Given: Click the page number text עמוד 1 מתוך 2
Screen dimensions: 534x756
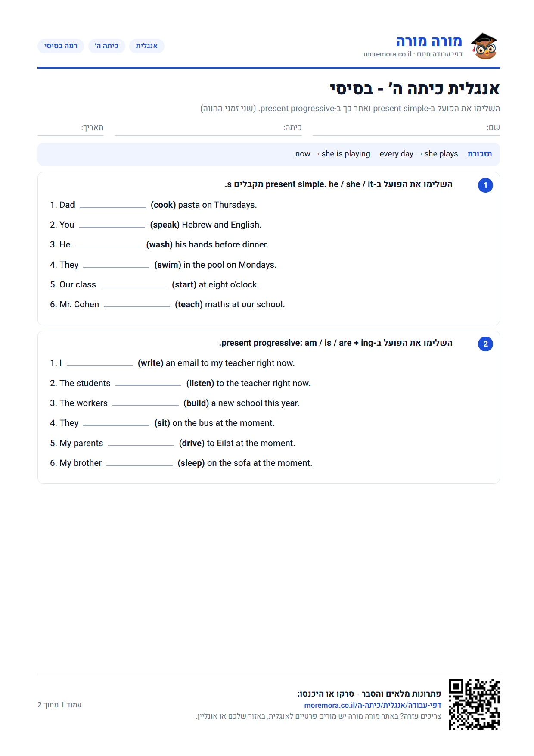Looking at the screenshot, I should [59, 705].
